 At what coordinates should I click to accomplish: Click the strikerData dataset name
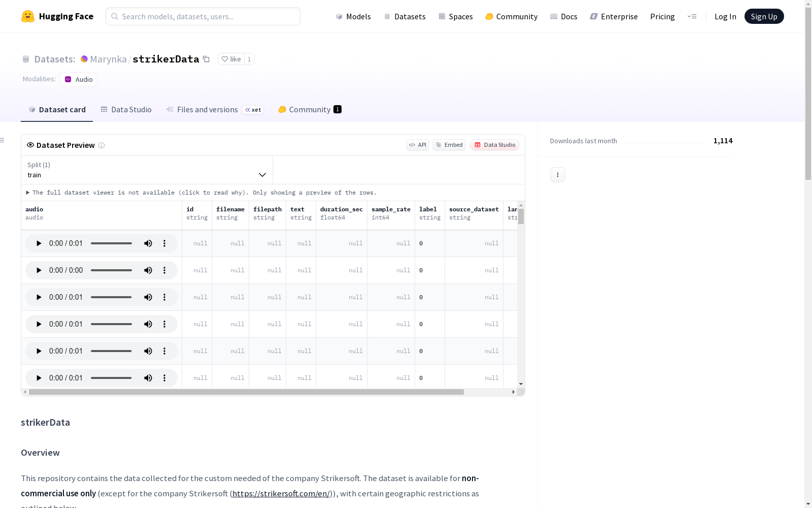166,59
